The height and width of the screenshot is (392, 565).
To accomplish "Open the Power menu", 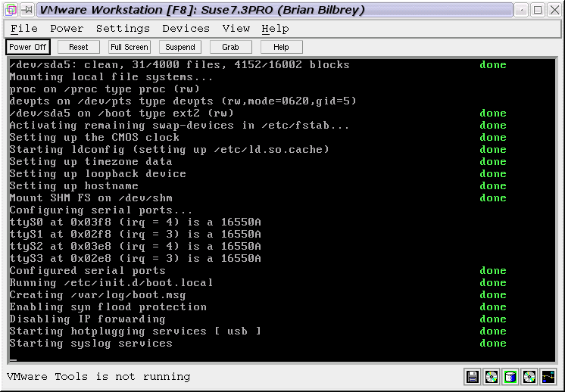I will (x=67, y=29).
